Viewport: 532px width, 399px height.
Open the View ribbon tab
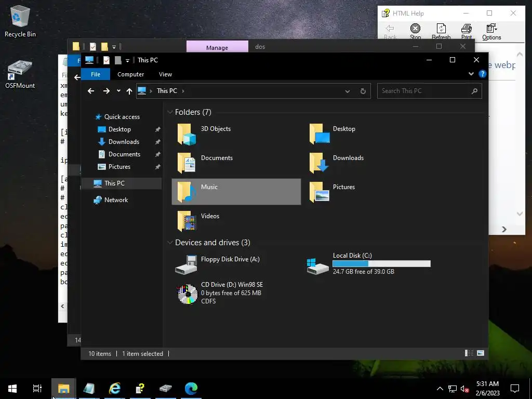[x=165, y=74]
